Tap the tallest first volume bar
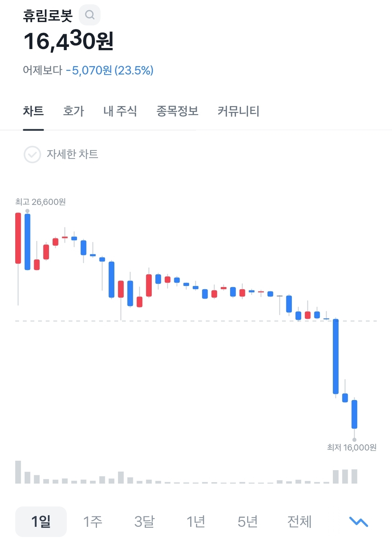The image size is (392, 541). point(18,472)
